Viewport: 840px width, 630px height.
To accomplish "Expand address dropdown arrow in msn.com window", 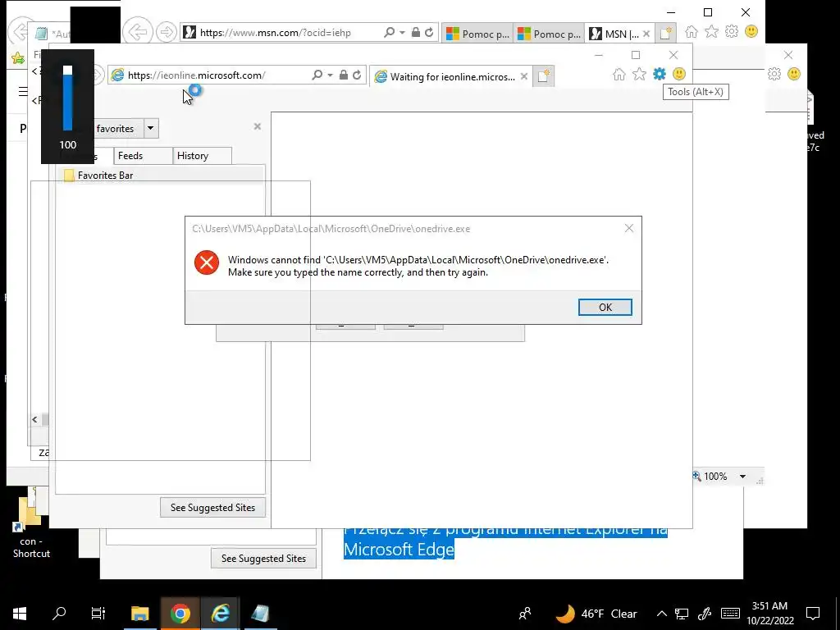I will pyautogui.click(x=402, y=33).
